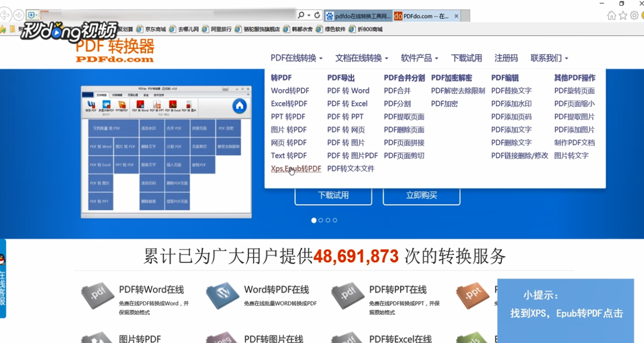Click the PPT转PDF icon in the preview toolbar
644x343 pixels.
(122, 105)
